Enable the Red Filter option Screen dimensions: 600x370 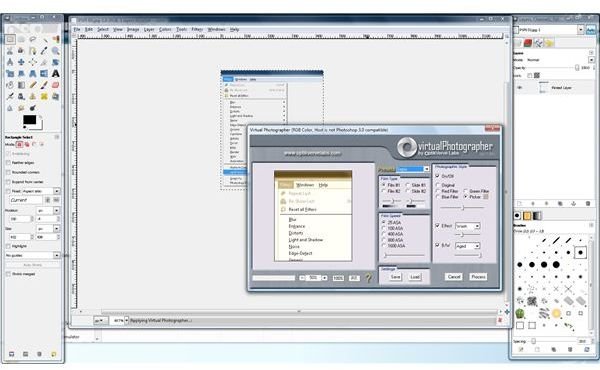438,191
